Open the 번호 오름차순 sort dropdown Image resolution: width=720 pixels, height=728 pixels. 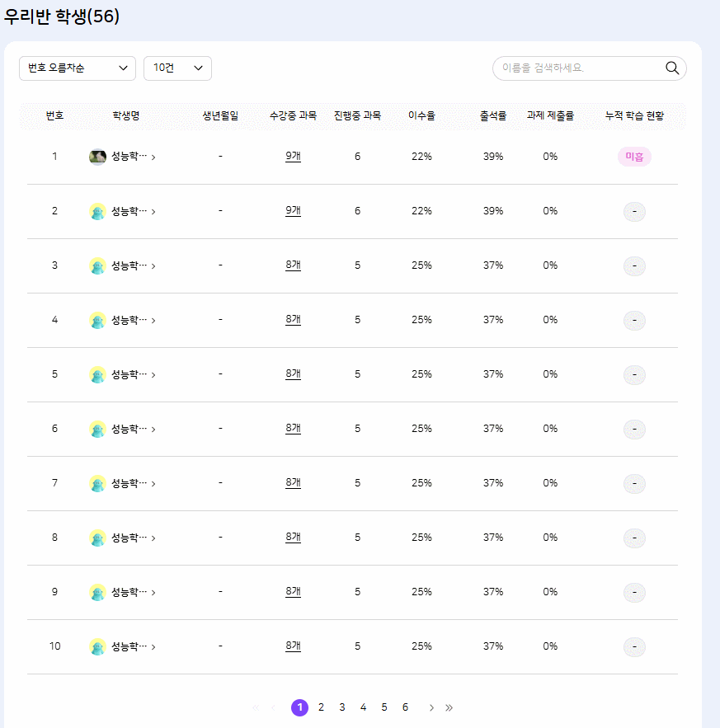click(78, 68)
